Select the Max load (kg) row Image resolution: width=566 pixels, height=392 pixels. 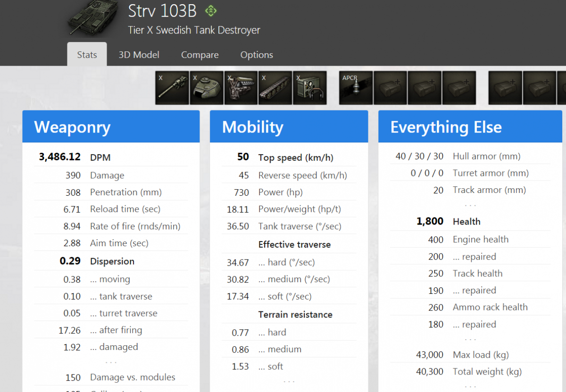tap(470, 355)
